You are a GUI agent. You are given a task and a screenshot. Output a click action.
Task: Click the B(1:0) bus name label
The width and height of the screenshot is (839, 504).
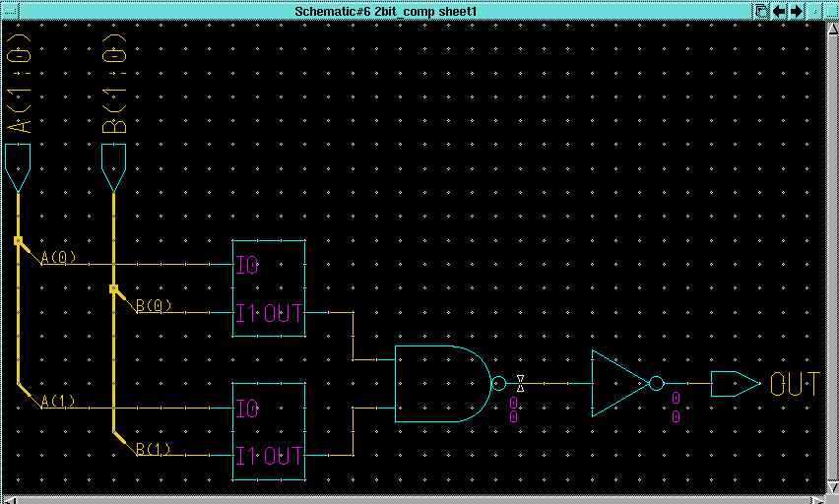click(114, 83)
